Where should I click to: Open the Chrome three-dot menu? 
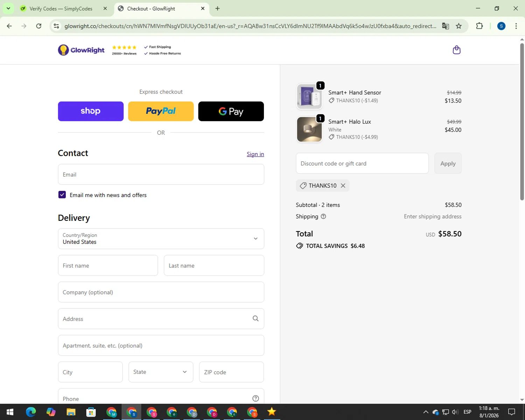(516, 26)
